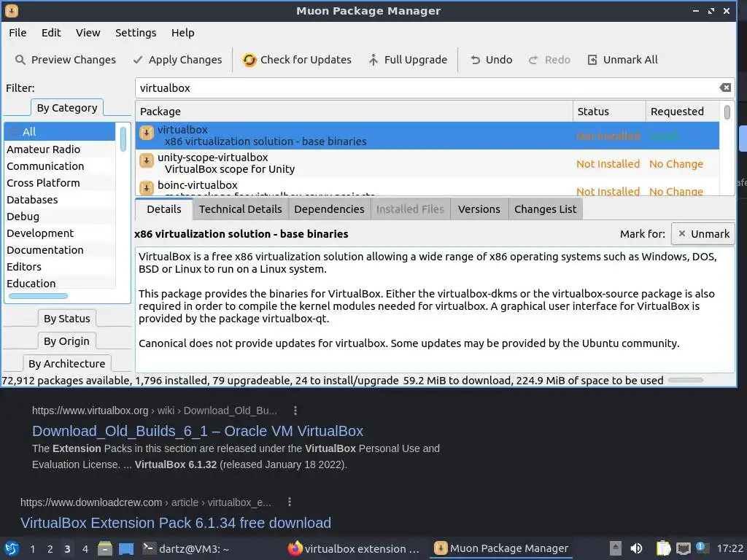Select the Amateur Radio category
This screenshot has width=747, height=560.
[60, 149]
